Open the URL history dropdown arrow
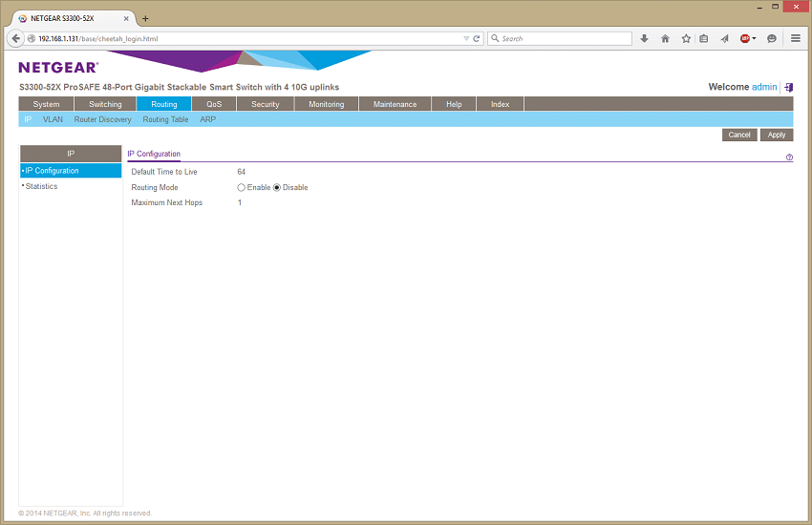812x525 pixels. coord(466,39)
